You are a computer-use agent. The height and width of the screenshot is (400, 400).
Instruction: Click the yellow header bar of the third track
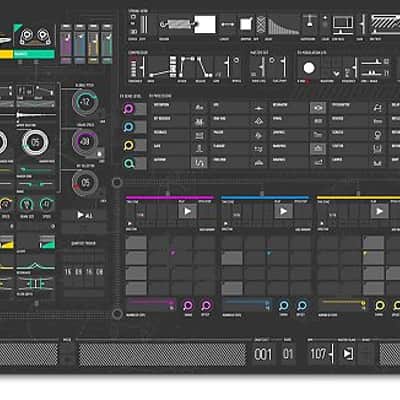pos(358,198)
